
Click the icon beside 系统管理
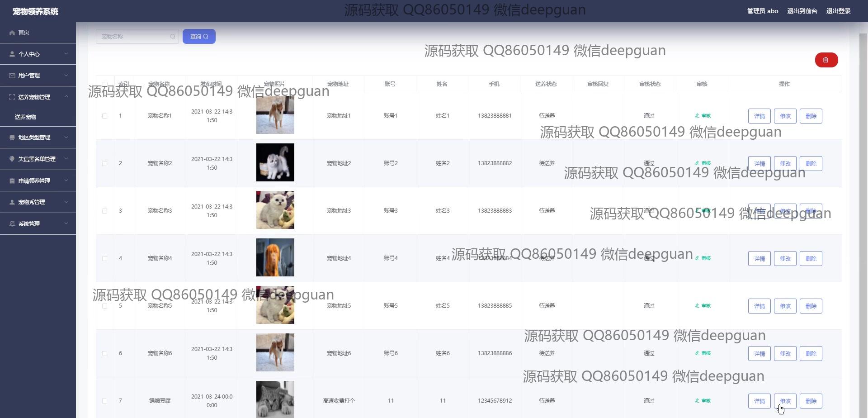12,224
